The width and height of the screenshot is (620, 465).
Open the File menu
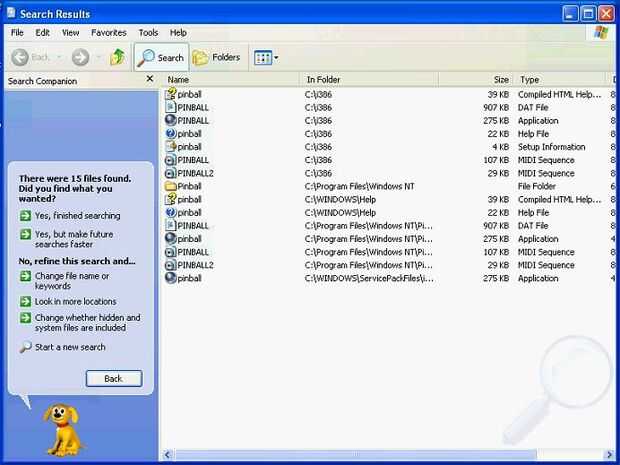tap(17, 33)
